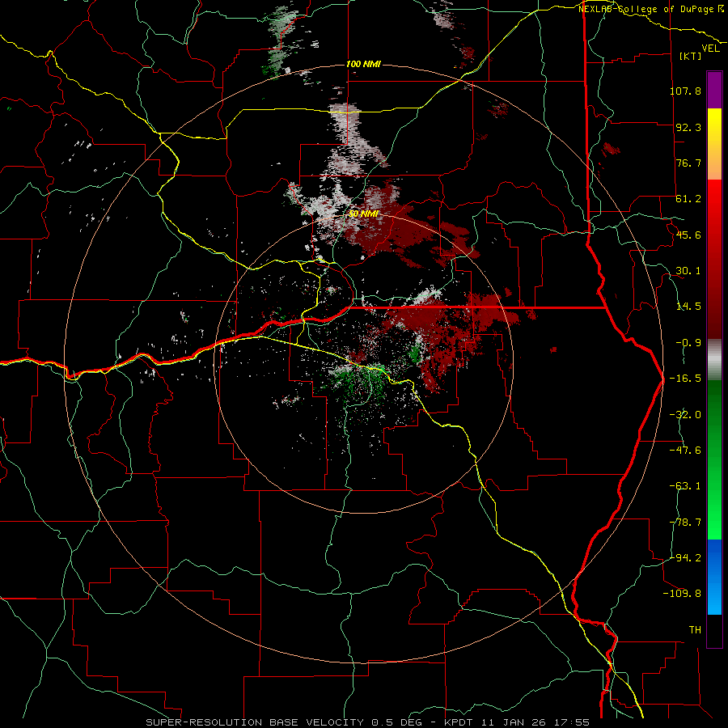Click the -47.6 value on velocity scale
The height and width of the screenshot is (728, 728).
[x=685, y=450]
